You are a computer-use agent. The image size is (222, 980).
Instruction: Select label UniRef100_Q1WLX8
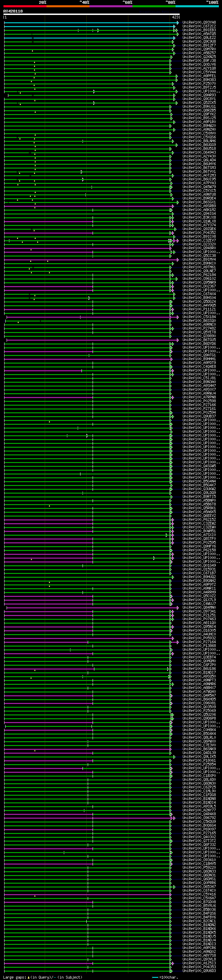199,221
